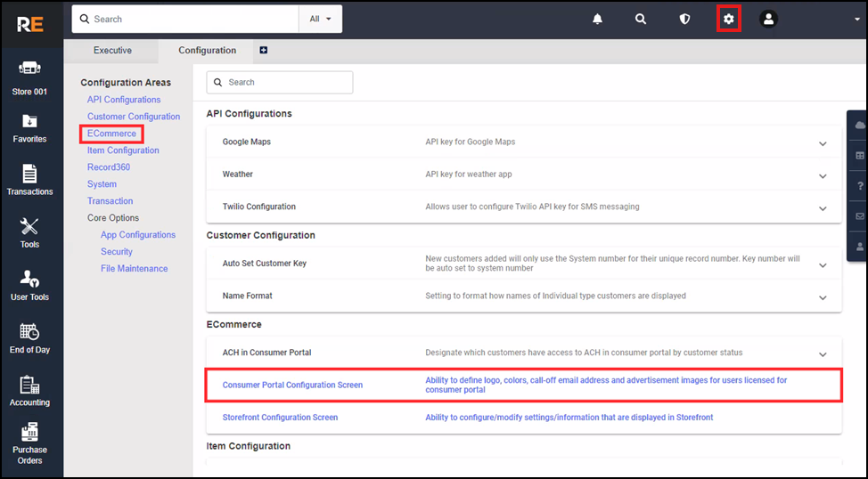Select ECommerce in Configuration Areas
Viewport: 868px width, 479px height.
[x=111, y=134]
